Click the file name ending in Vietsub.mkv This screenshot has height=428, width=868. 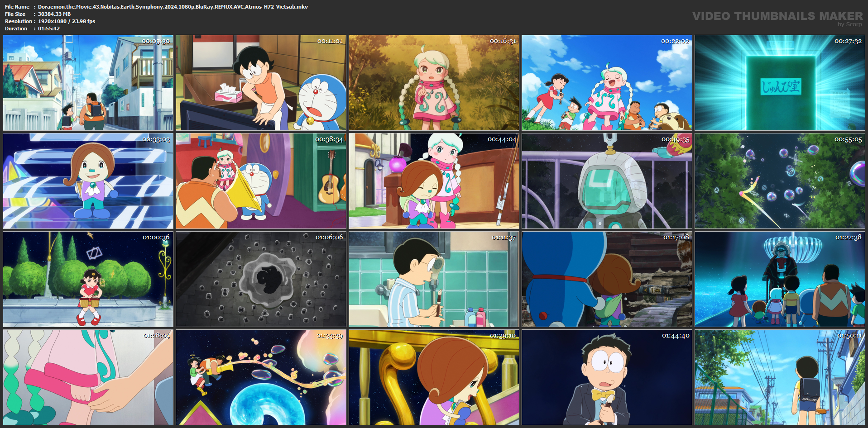tap(173, 7)
